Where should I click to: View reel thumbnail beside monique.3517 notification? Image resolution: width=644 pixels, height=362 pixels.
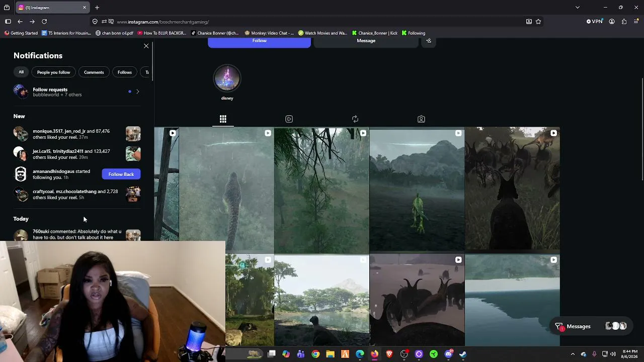coord(133,134)
